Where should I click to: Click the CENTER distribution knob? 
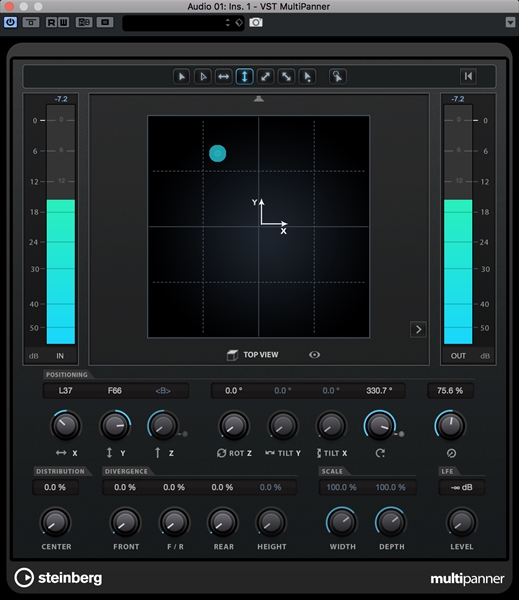tap(56, 522)
